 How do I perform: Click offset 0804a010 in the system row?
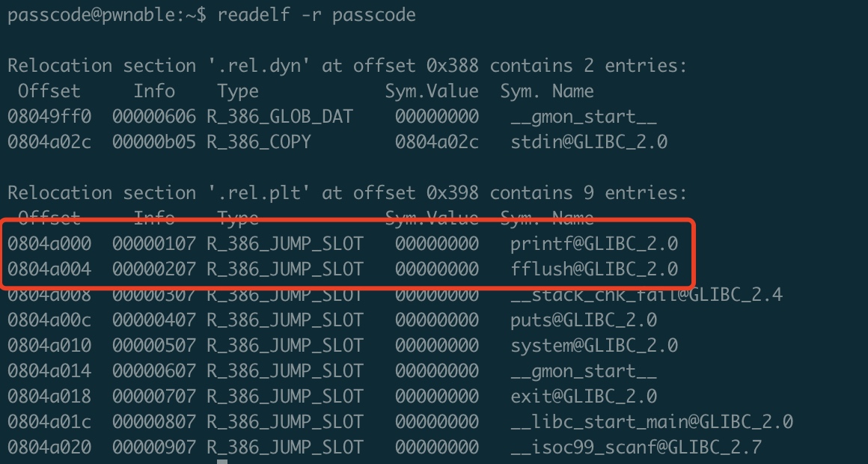49,346
